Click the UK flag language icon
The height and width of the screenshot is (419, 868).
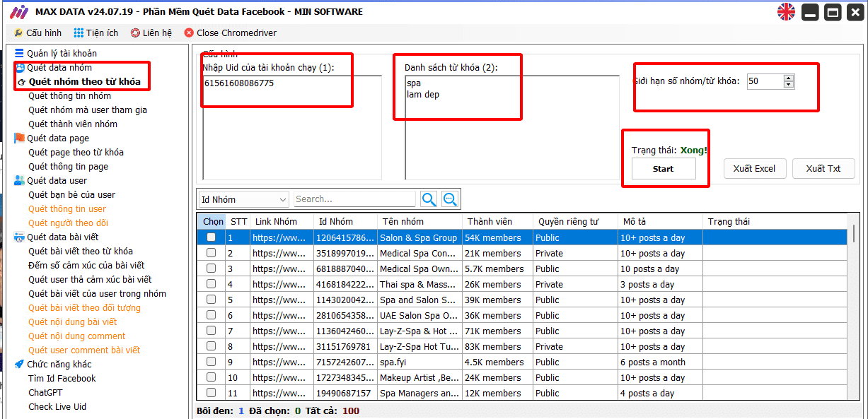point(786,12)
